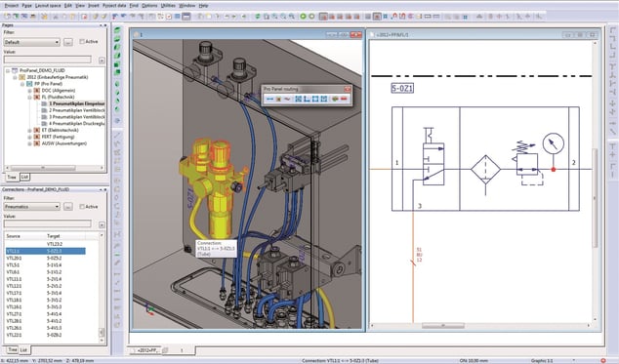
Task: Expand the AUSW (Auswertungen) node
Action: coord(29,143)
